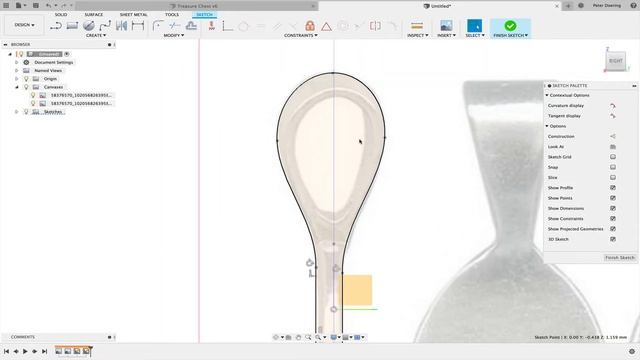Switch to the Treasure Chest v6 document tab

(196, 6)
